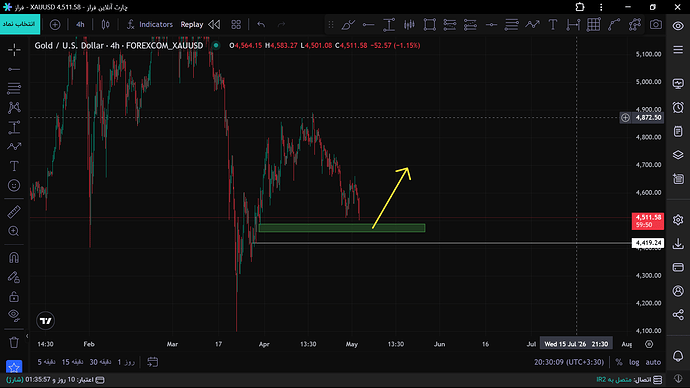690x388 pixels.
Task: Open the user account icon
Action: [678, 291]
